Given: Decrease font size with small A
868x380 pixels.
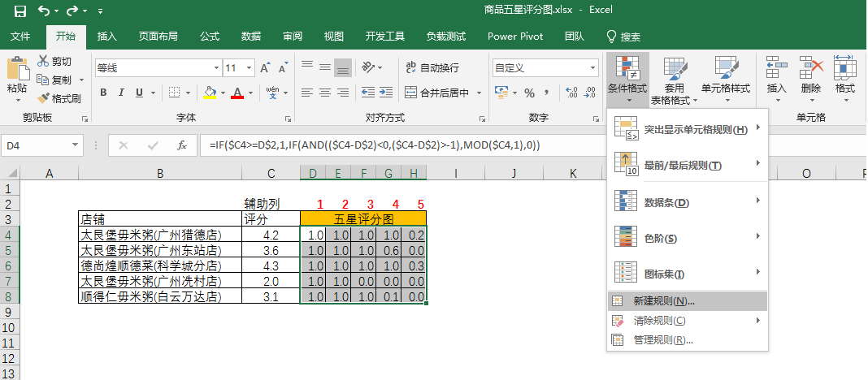Looking at the screenshot, I should point(283,68).
